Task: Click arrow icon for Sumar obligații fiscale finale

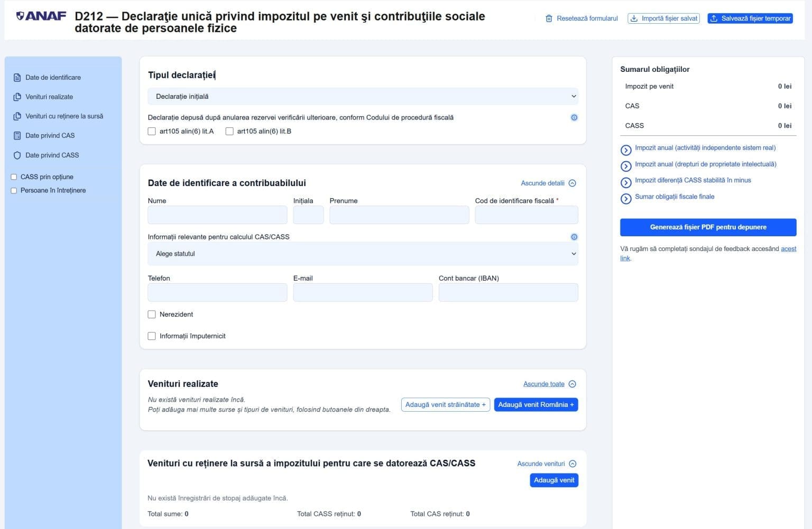Action: click(x=626, y=199)
